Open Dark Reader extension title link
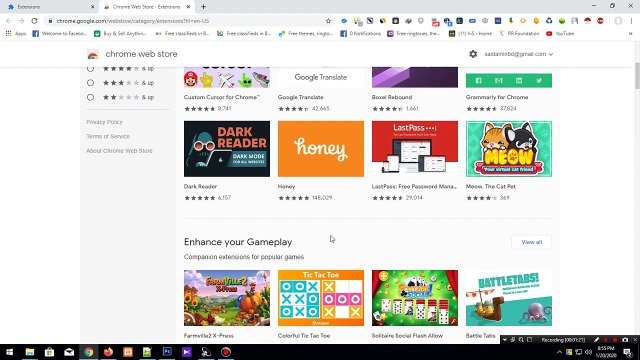 200,187
